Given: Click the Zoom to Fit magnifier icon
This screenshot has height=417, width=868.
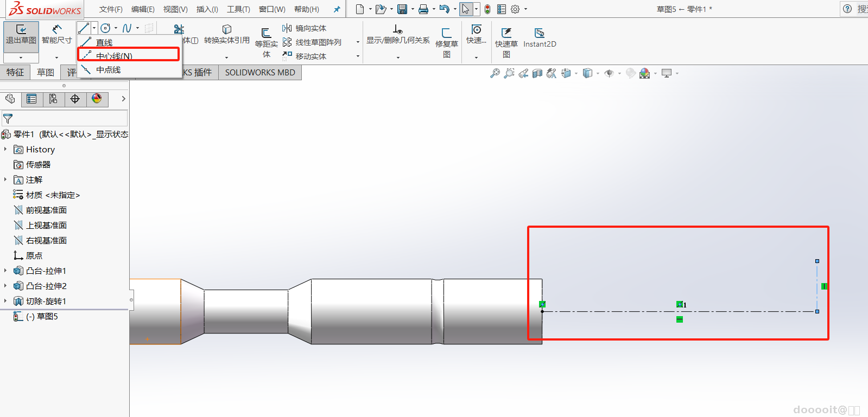Looking at the screenshot, I should pos(495,73).
